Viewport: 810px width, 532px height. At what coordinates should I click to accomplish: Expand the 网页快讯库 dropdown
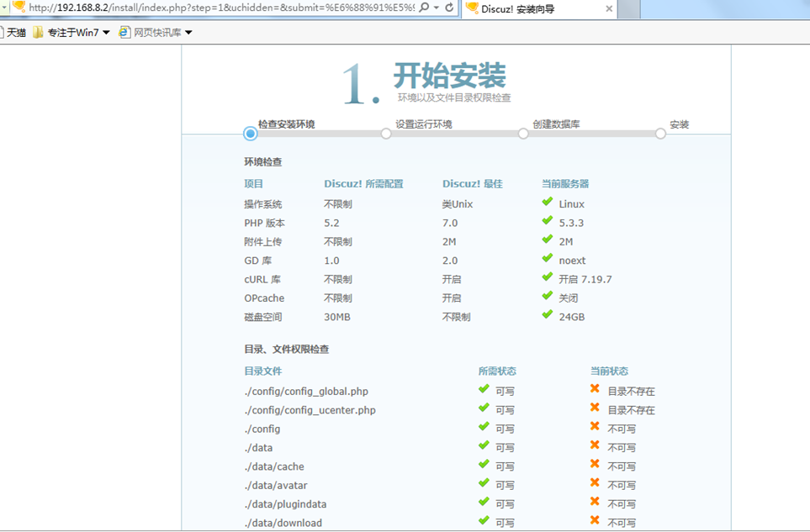(188, 33)
